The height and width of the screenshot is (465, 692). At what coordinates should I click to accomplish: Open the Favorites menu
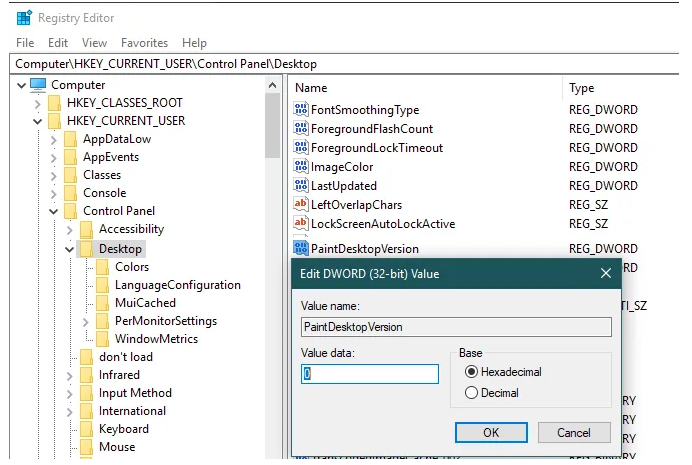tap(144, 43)
